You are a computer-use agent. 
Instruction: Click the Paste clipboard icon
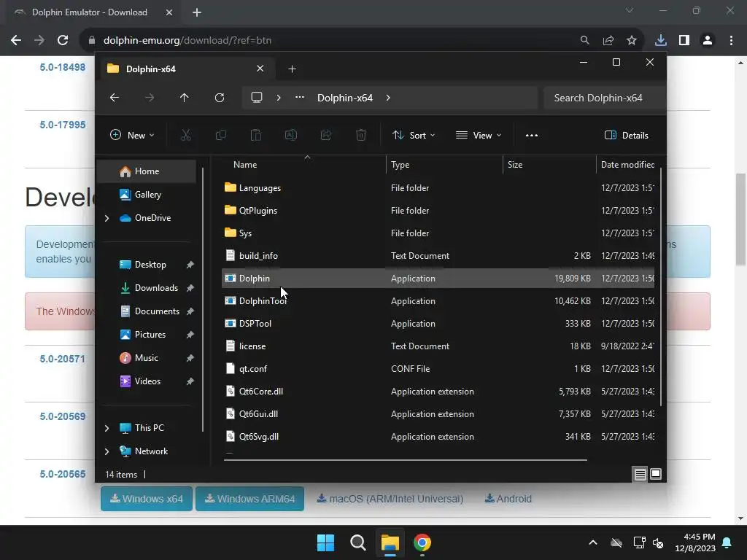click(x=256, y=135)
